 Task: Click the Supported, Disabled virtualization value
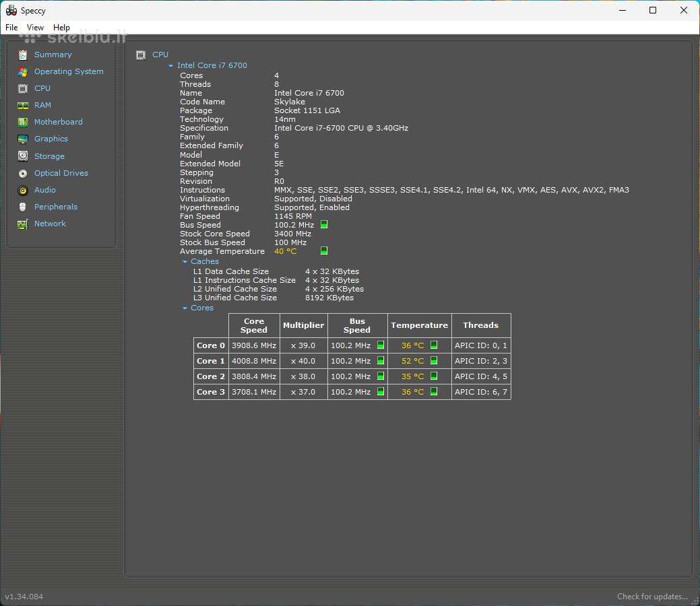coord(313,199)
